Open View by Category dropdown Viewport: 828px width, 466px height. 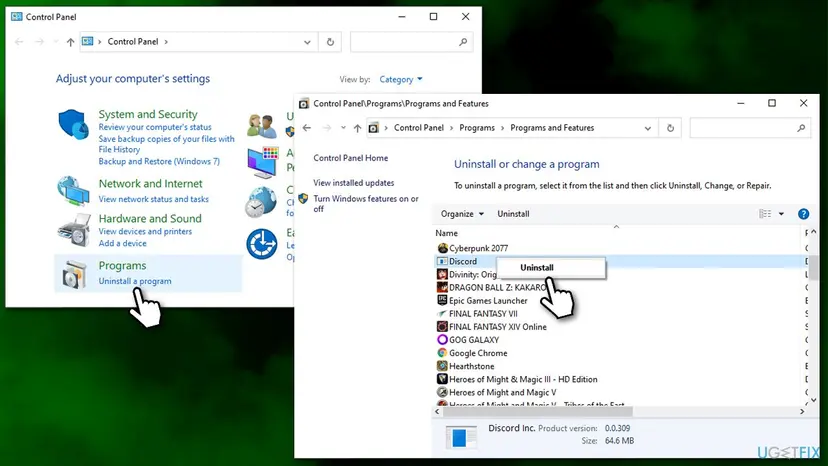pyautogui.click(x=401, y=79)
